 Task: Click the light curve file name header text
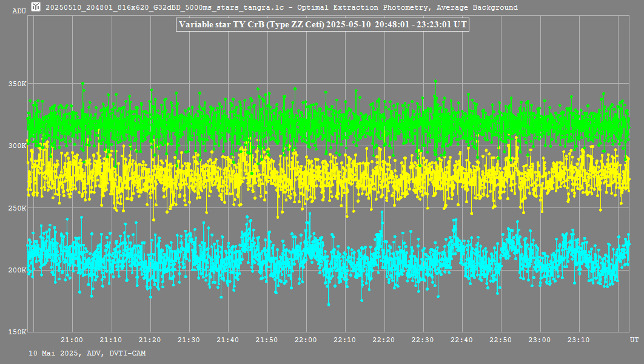pyautogui.click(x=281, y=7)
